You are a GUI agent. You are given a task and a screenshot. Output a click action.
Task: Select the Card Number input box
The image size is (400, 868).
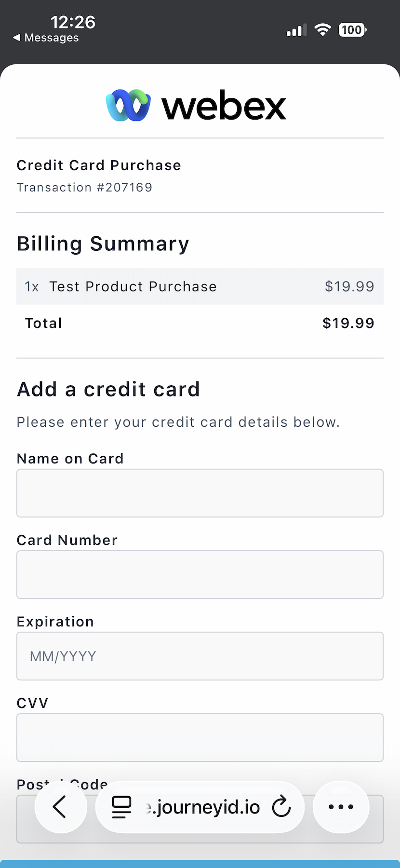pos(200,574)
